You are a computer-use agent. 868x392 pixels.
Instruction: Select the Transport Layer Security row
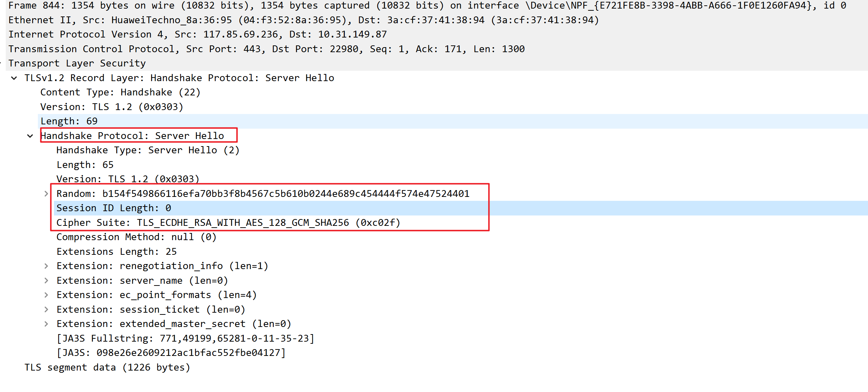point(437,63)
